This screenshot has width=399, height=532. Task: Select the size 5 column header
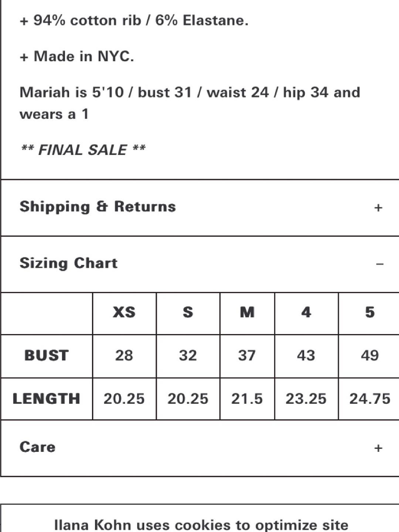370,313
